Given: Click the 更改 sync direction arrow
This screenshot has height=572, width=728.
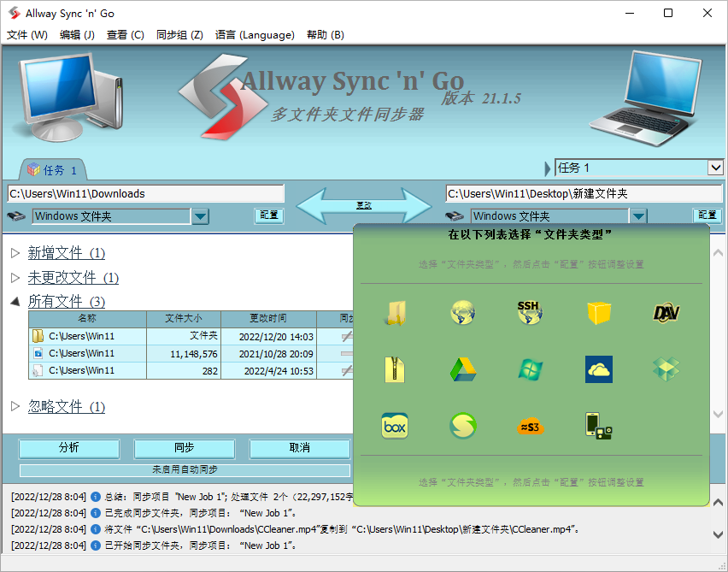Looking at the screenshot, I should (x=364, y=205).
